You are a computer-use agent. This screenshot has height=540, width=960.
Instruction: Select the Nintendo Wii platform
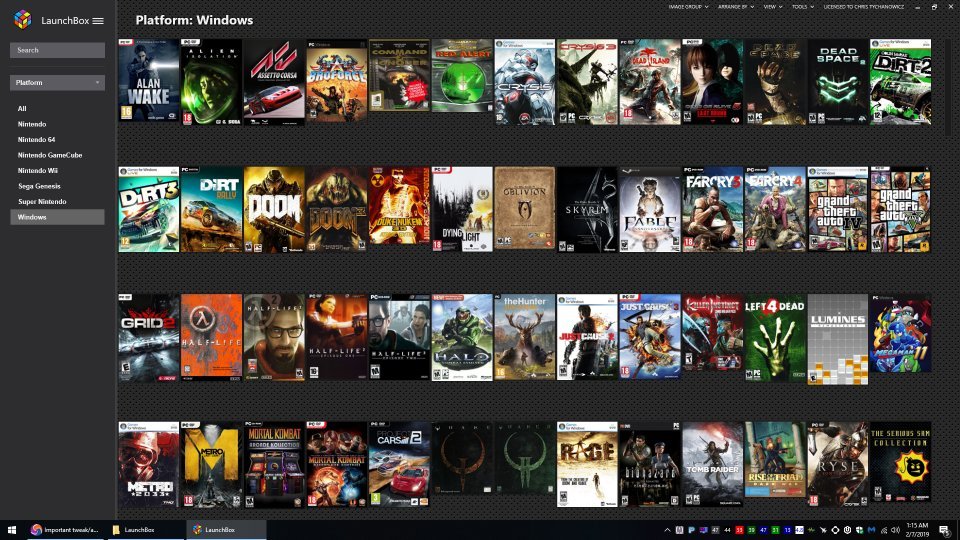pos(37,171)
